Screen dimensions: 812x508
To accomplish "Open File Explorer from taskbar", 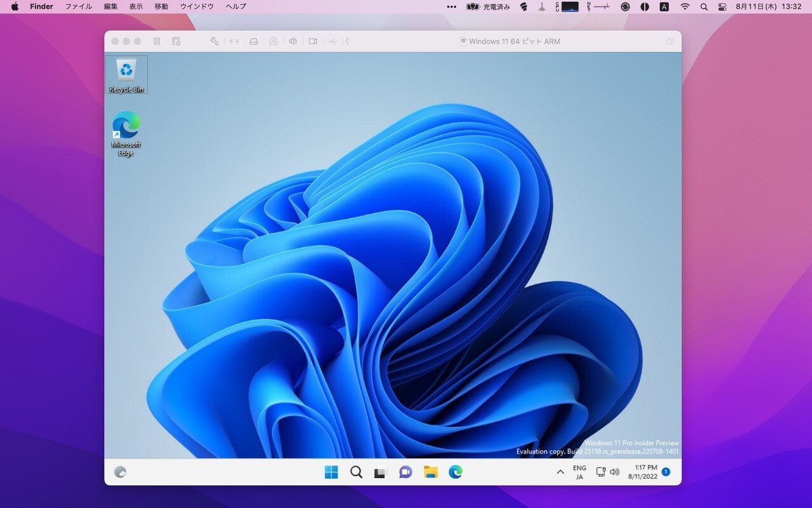I will [x=431, y=472].
